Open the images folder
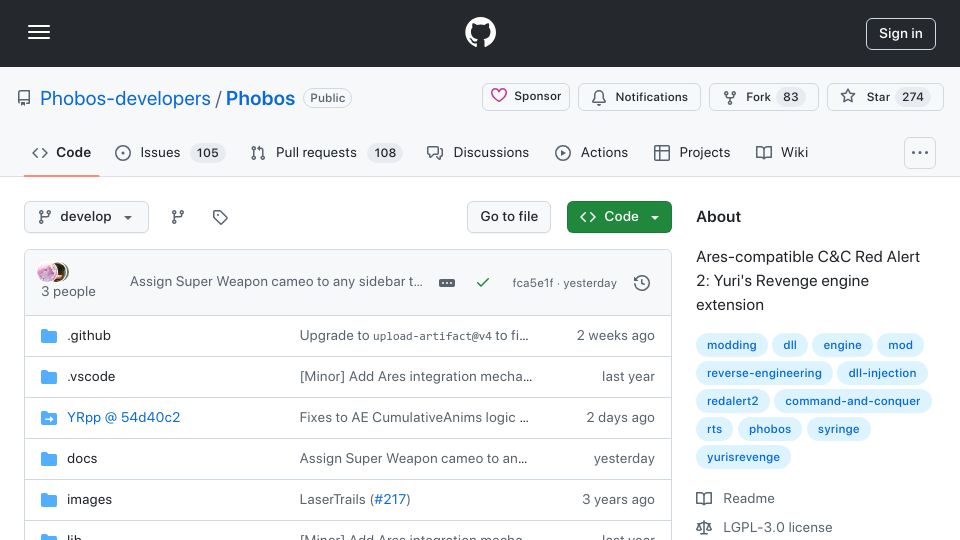The image size is (960, 540). [89, 500]
